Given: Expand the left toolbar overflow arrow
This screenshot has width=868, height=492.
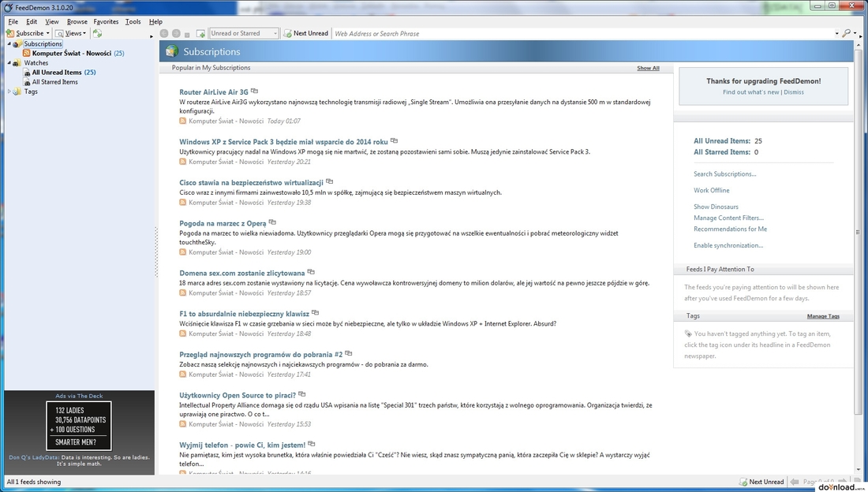Looking at the screenshot, I should (x=152, y=36).
